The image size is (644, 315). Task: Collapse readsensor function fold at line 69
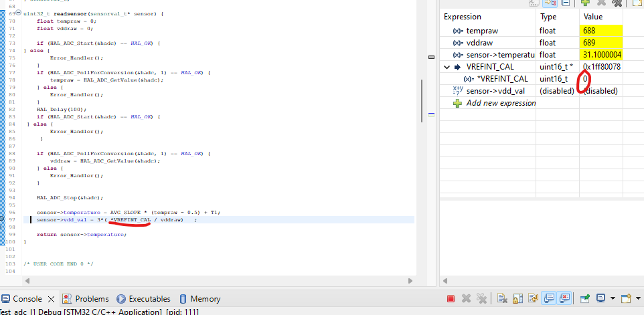coord(18,13)
